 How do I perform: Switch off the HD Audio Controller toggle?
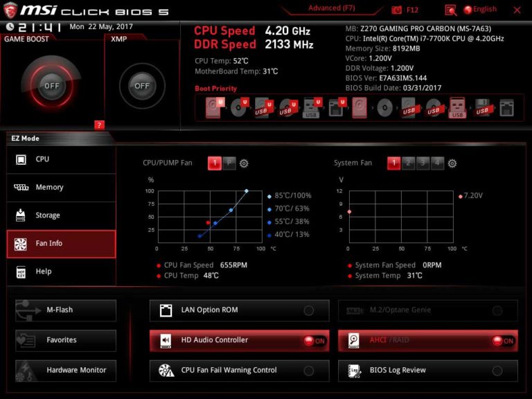coord(314,341)
